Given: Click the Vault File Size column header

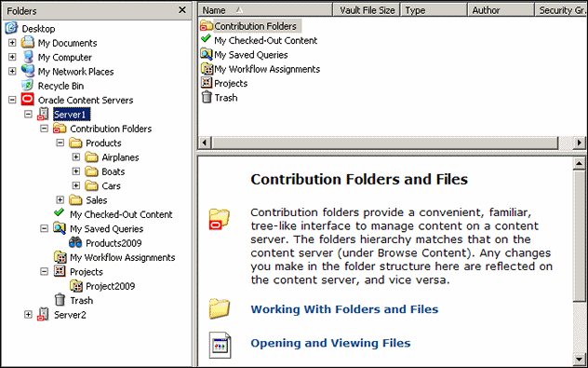Looking at the screenshot, I should point(367,10).
